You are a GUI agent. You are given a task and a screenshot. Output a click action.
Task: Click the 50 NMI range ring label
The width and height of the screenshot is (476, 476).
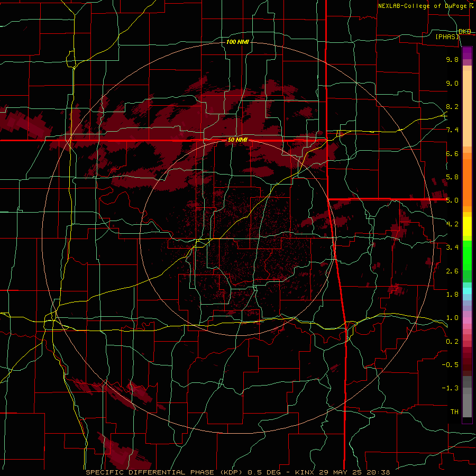(x=237, y=140)
